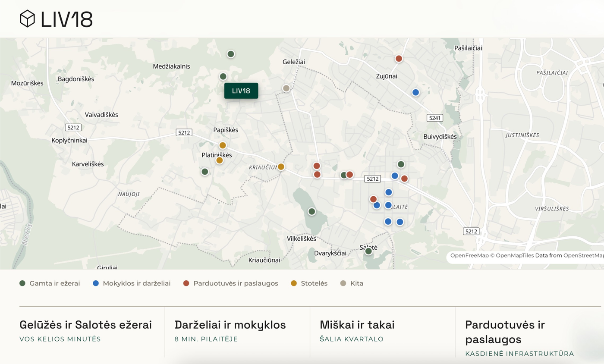
Task: Click the Darželiai ir mokyklos heading
Action: click(x=230, y=325)
